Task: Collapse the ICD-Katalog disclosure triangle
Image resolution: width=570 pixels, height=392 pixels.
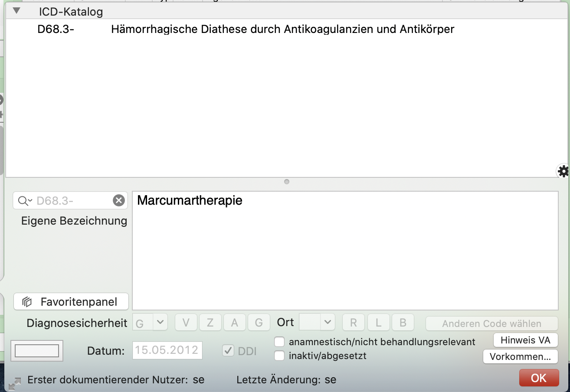Action: click(16, 10)
